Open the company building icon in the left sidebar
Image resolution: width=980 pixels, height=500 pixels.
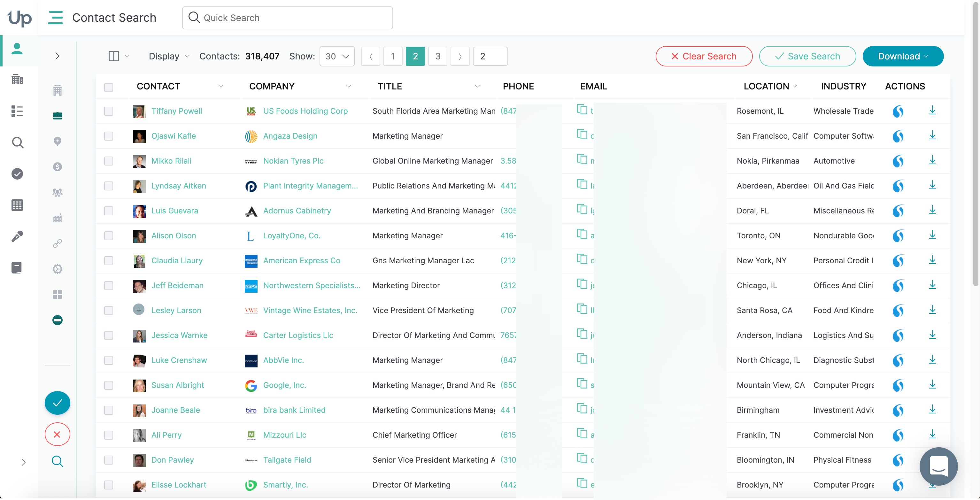click(17, 80)
